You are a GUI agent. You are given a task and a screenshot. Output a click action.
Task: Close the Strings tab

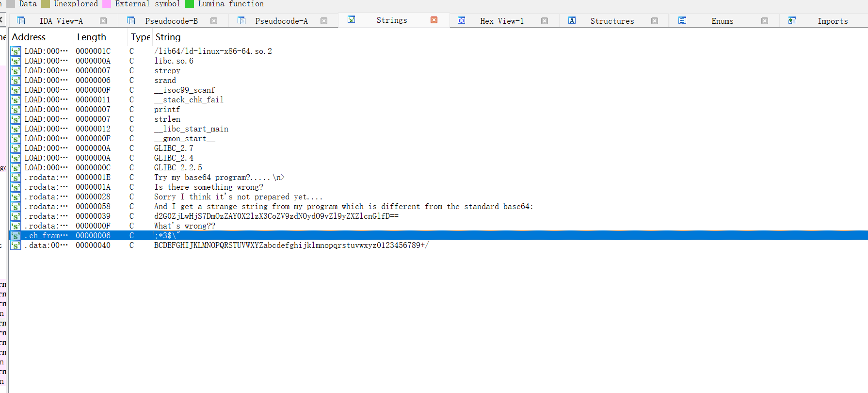pyautogui.click(x=434, y=20)
